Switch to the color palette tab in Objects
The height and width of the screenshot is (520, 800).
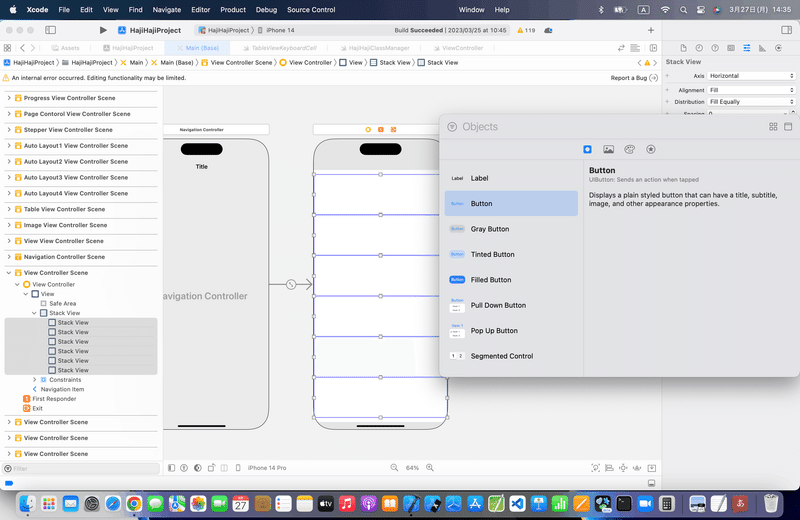[630, 150]
